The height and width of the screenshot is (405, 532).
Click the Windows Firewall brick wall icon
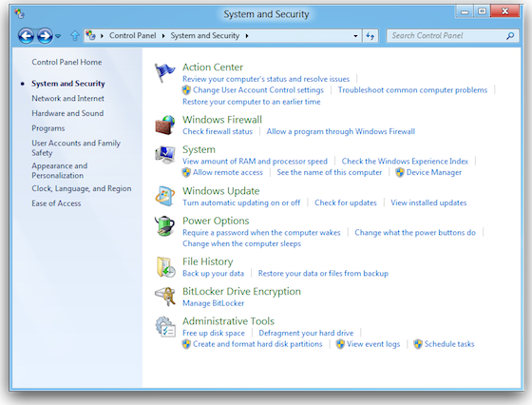click(165, 125)
